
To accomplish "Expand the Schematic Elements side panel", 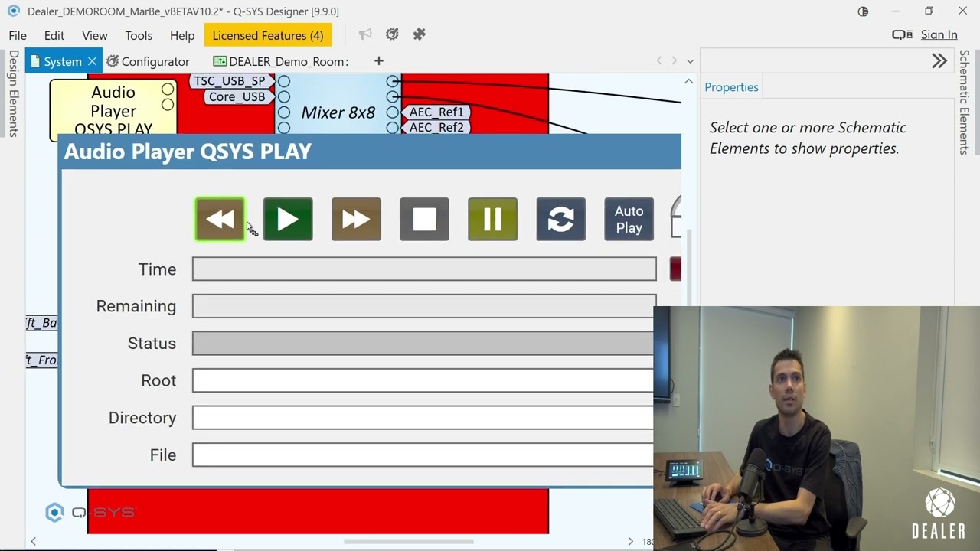I will click(965, 103).
